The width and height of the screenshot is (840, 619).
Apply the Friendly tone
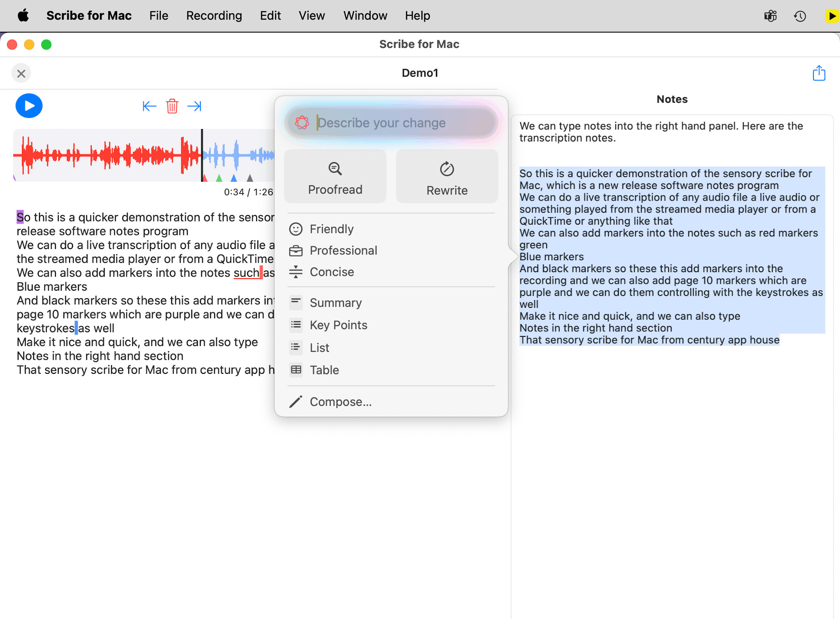[331, 229]
